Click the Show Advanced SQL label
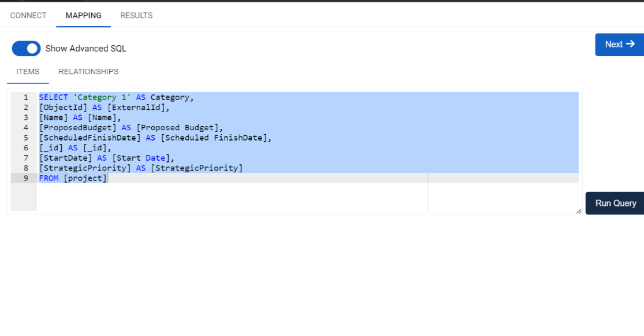The width and height of the screenshot is (644, 336). click(86, 49)
